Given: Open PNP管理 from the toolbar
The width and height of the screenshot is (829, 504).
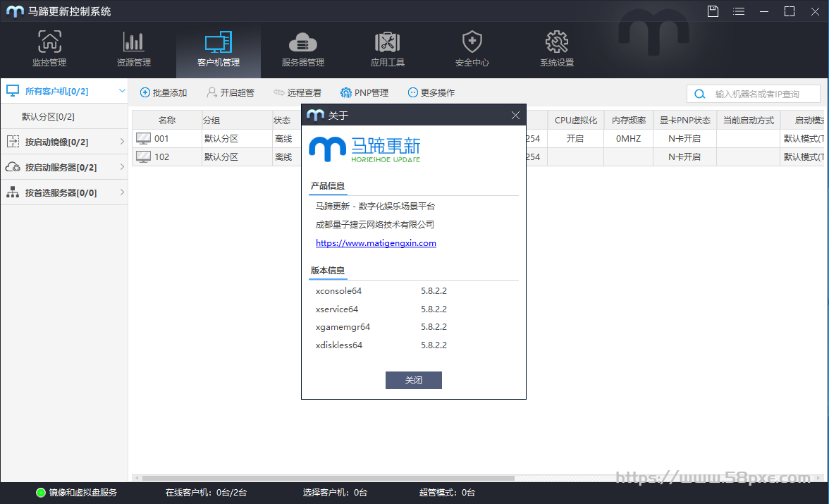Looking at the screenshot, I should [x=364, y=92].
